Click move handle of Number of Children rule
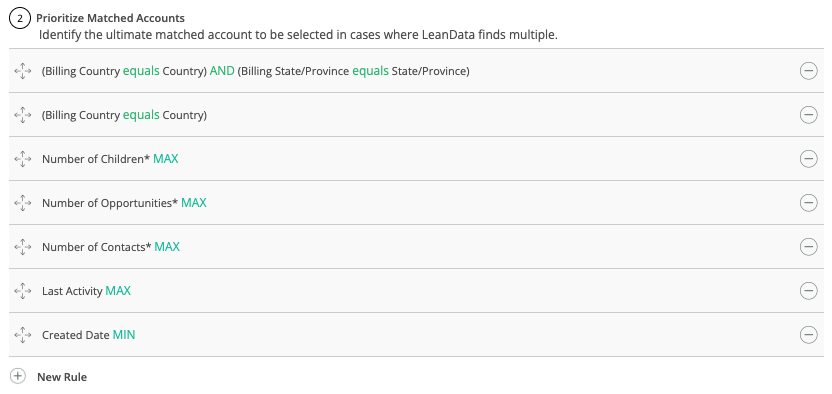 coord(23,159)
